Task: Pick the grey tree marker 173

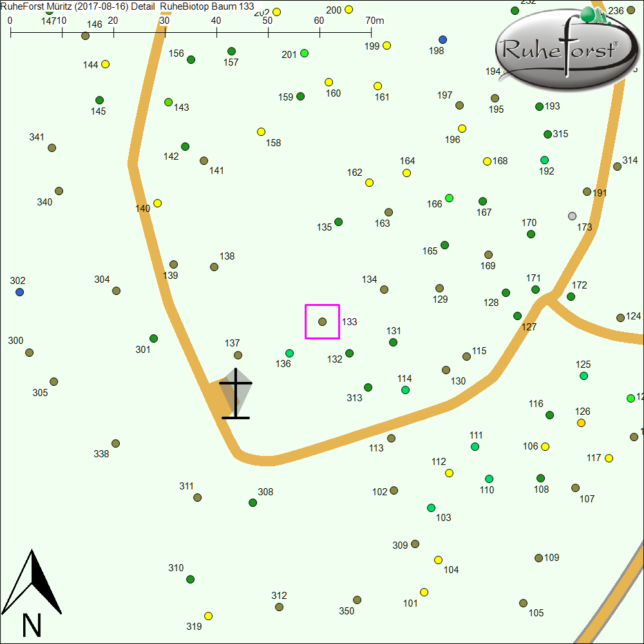Action: tap(573, 216)
